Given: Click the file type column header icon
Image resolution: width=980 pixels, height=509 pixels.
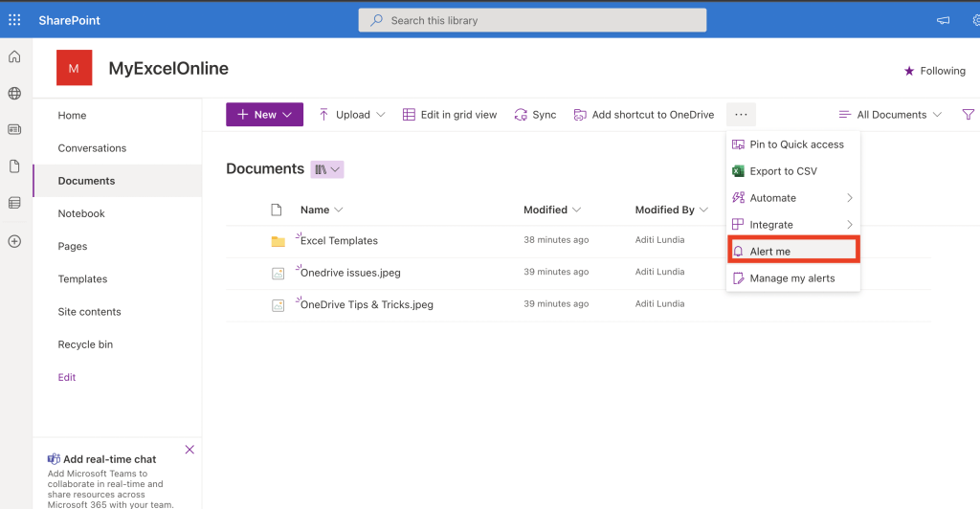Looking at the screenshot, I should 277,210.
